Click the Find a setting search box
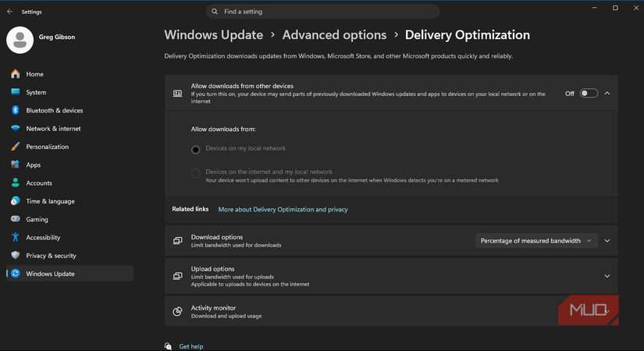This screenshot has height=351, width=644. (x=323, y=12)
